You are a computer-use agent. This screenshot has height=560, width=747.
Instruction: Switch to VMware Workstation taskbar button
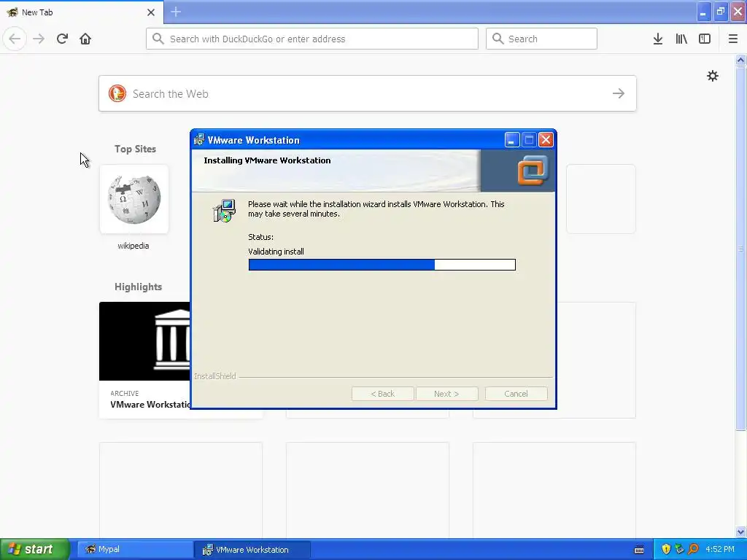click(x=252, y=549)
